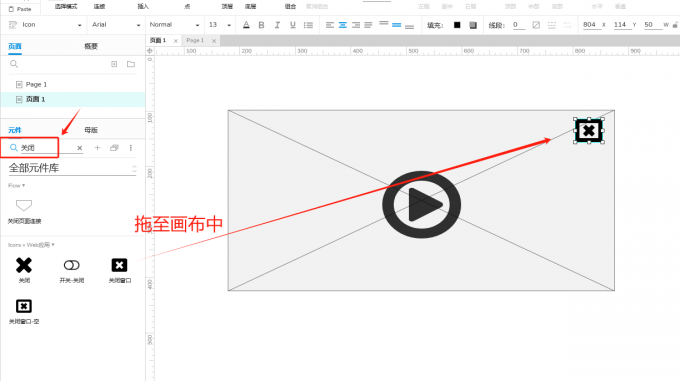Clear the widget search text

pyautogui.click(x=79, y=148)
